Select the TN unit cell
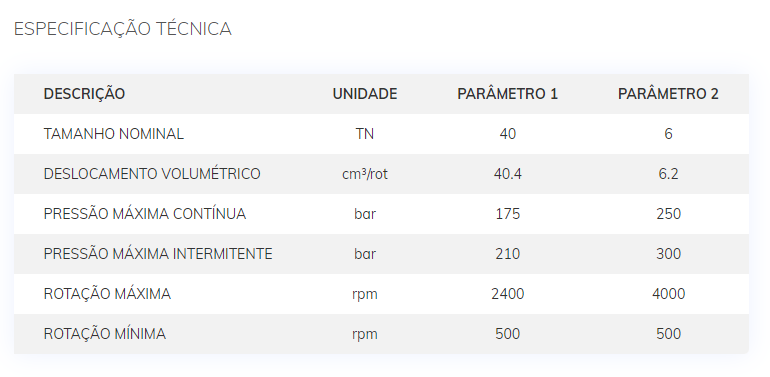This screenshot has width=770, height=377. (365, 134)
